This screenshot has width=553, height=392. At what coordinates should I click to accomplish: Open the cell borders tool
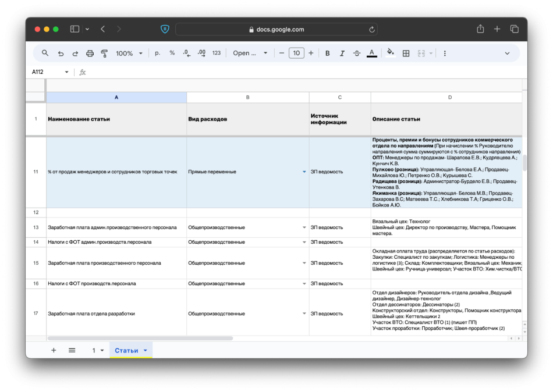406,53
